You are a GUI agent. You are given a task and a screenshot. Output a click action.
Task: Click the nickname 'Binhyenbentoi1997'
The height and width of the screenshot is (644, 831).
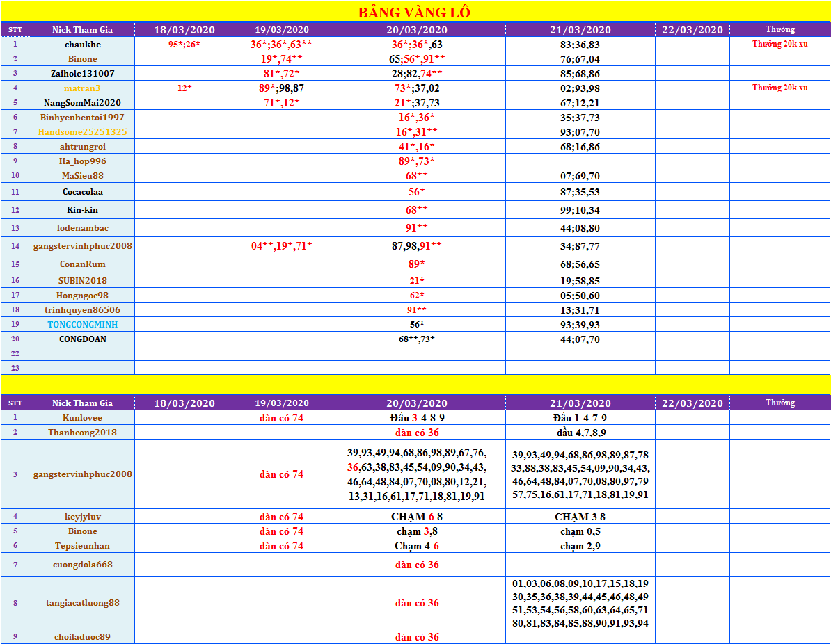point(82,117)
